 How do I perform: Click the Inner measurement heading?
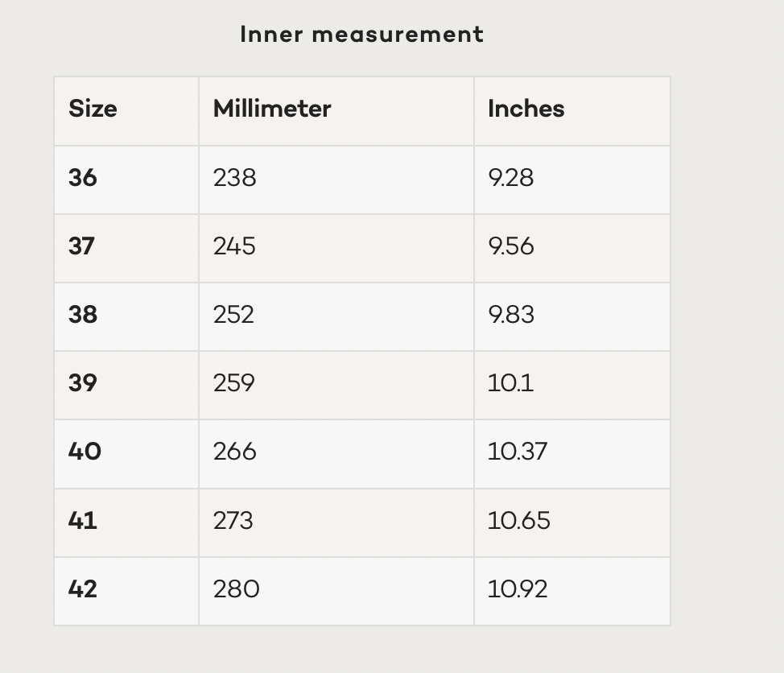361,35
